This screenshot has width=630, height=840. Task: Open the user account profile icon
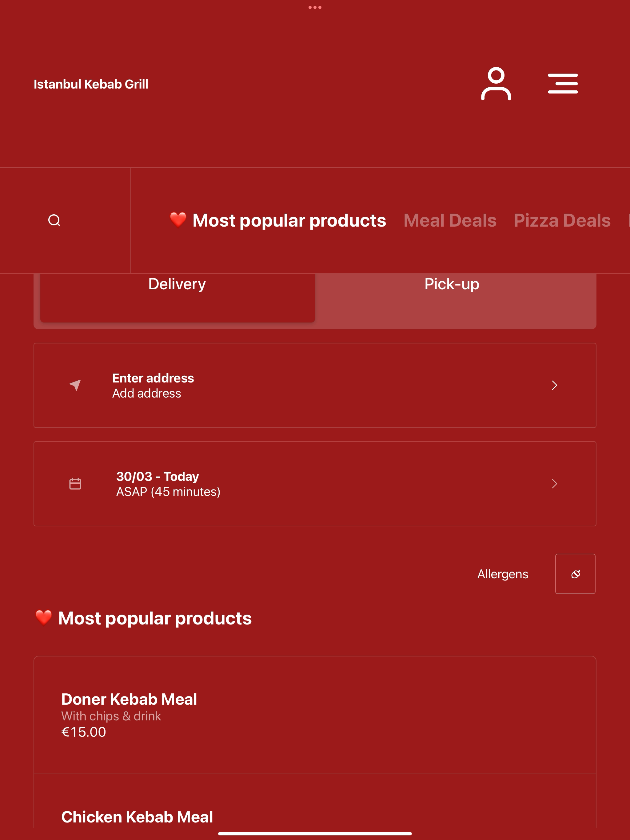[496, 84]
